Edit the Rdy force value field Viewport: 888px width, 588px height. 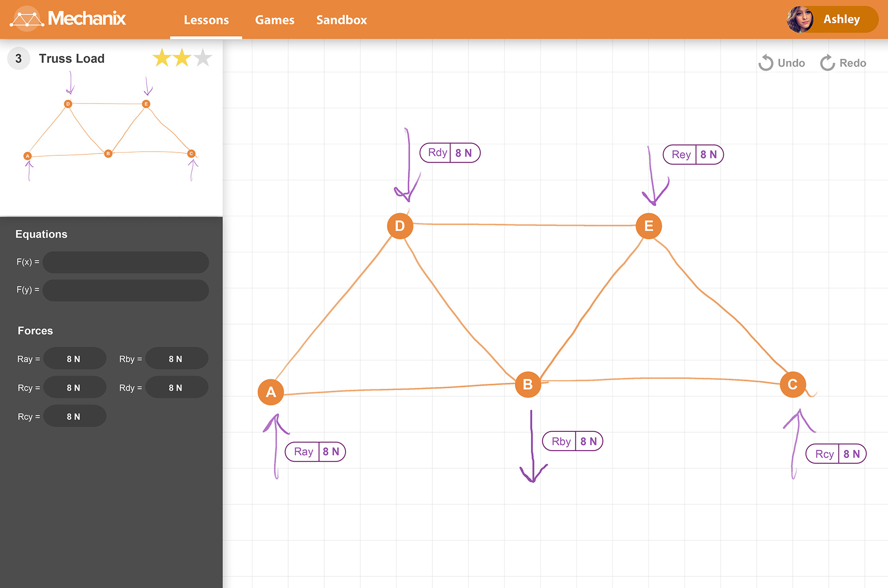pos(176,387)
